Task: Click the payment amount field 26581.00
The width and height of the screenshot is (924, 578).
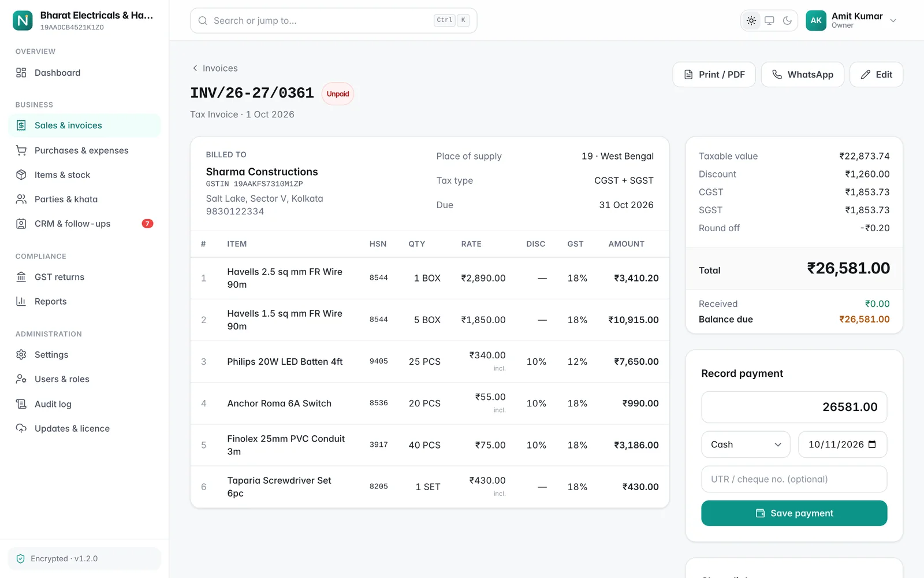Action: [x=794, y=407]
